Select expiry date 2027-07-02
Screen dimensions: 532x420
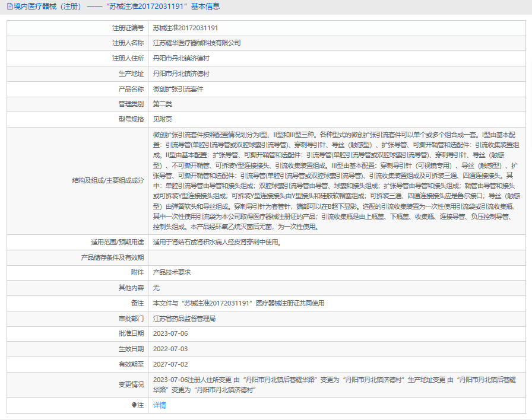pos(170,364)
